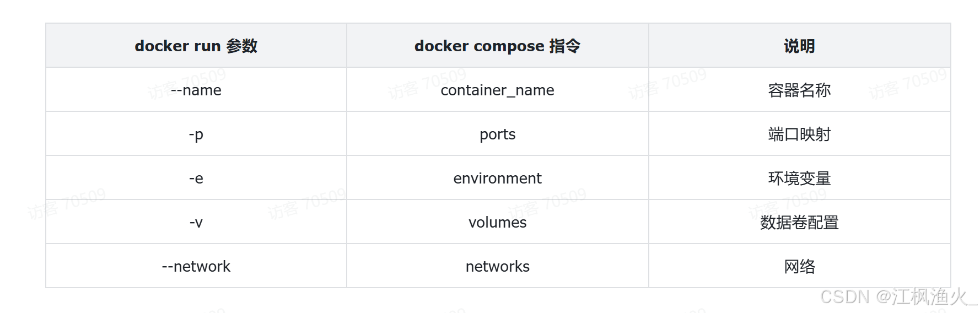Click the "端口映射" description cell
Viewport: 980px width, 313px height.
799,134
